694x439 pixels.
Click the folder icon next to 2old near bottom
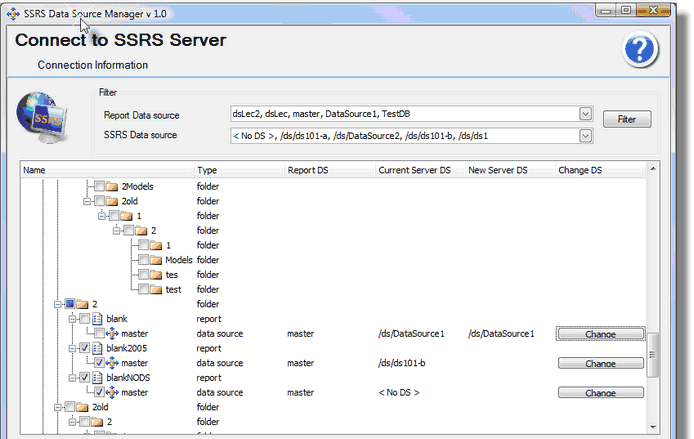tap(82, 407)
